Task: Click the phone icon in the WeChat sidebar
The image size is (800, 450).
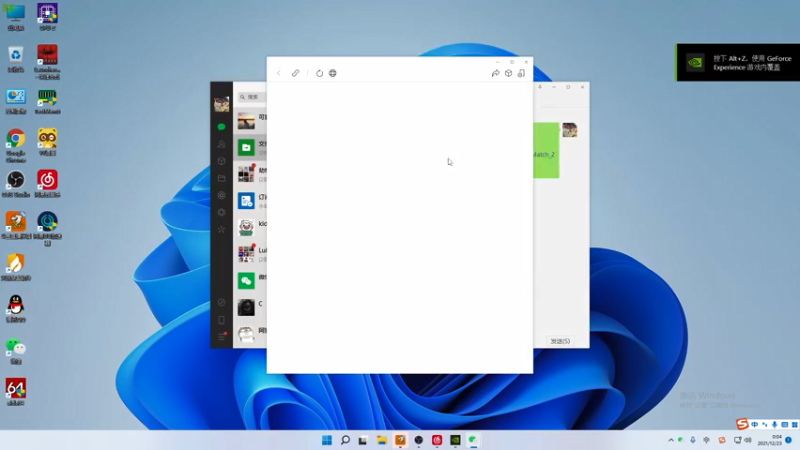Action: pos(221,320)
